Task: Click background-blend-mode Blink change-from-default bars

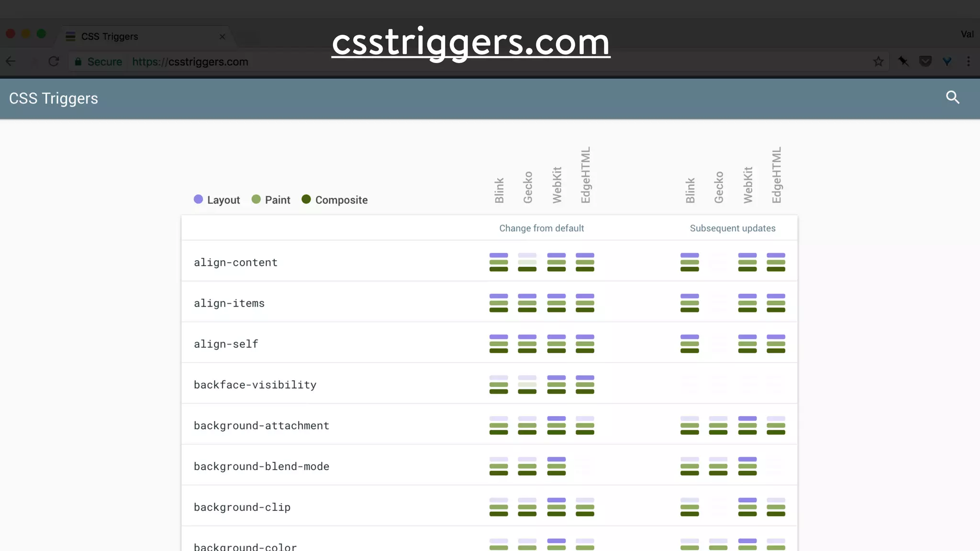Action: (x=499, y=466)
